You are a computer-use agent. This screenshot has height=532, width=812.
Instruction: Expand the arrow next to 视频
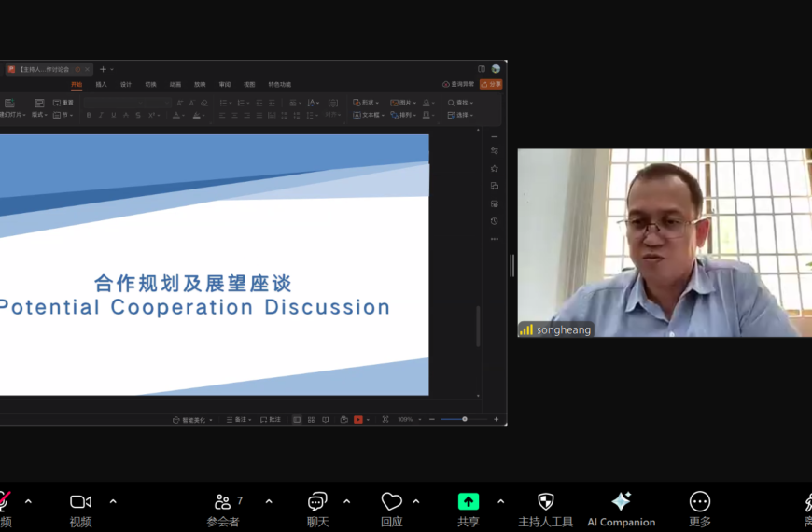click(x=113, y=501)
